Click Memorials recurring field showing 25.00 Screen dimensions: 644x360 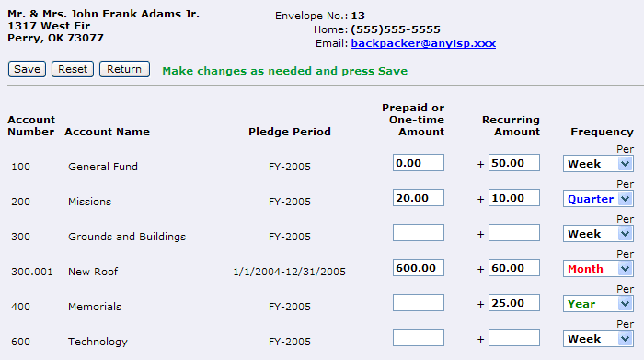coord(513,303)
